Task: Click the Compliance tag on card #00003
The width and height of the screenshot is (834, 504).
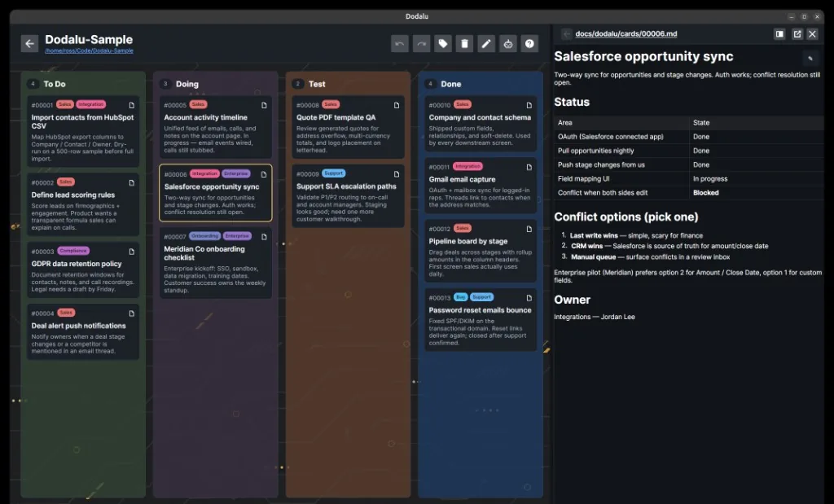Action: click(72, 251)
